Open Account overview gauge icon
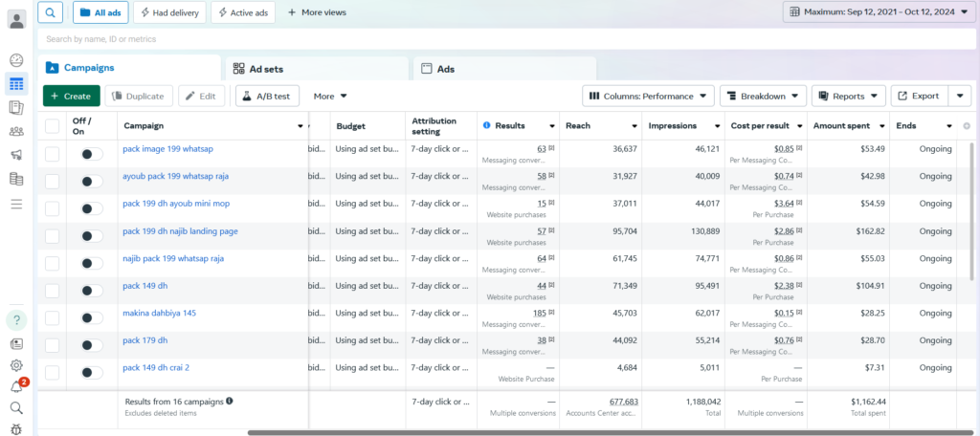This screenshot has width=980, height=436. 17,60
